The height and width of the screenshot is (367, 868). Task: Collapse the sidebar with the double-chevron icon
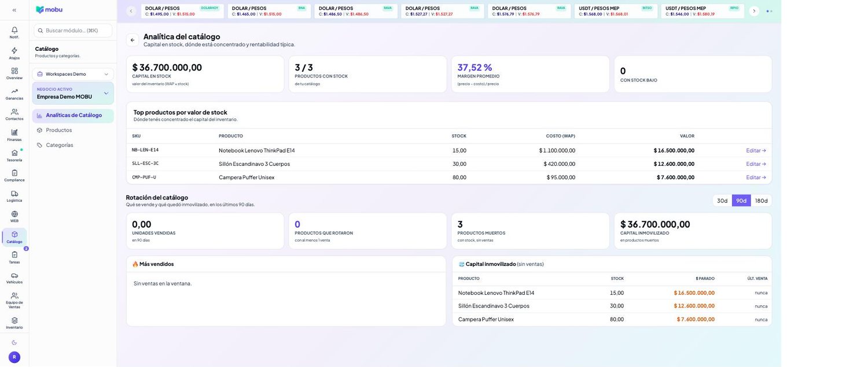(x=14, y=10)
